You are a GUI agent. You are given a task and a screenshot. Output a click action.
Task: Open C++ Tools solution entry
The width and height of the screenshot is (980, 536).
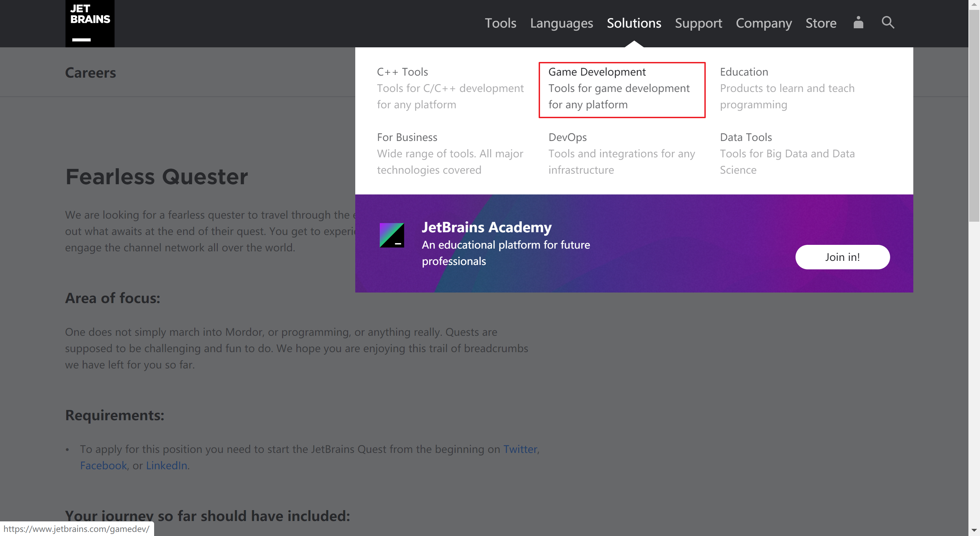point(402,72)
